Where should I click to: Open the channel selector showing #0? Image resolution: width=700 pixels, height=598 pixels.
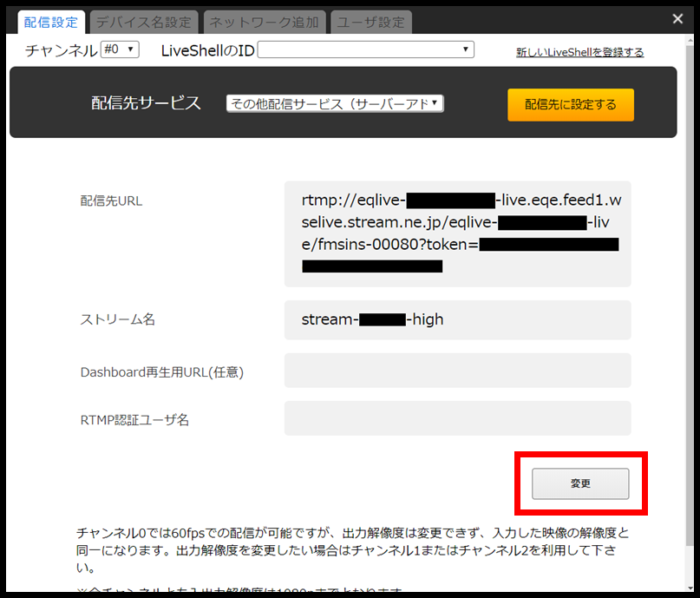pos(119,49)
